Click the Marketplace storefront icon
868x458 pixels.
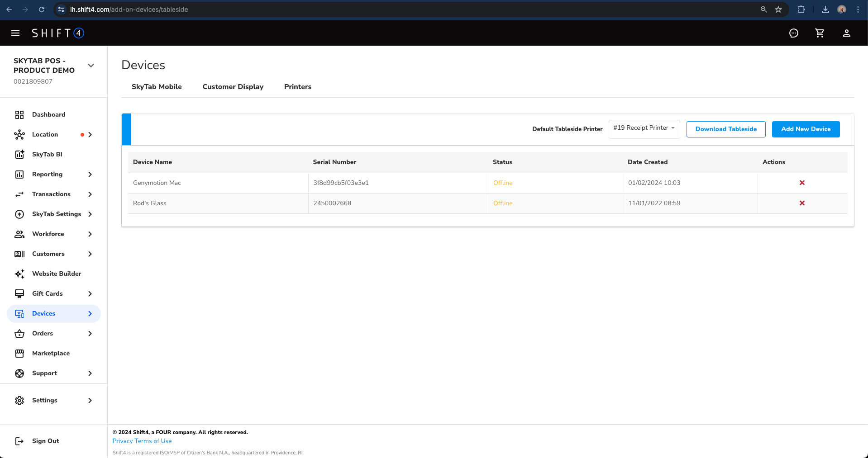(x=19, y=354)
